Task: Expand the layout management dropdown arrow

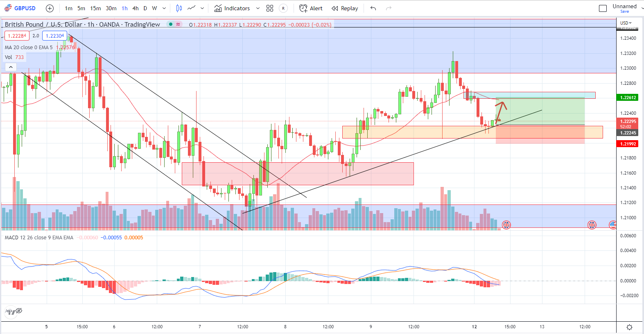Action: [x=642, y=8]
